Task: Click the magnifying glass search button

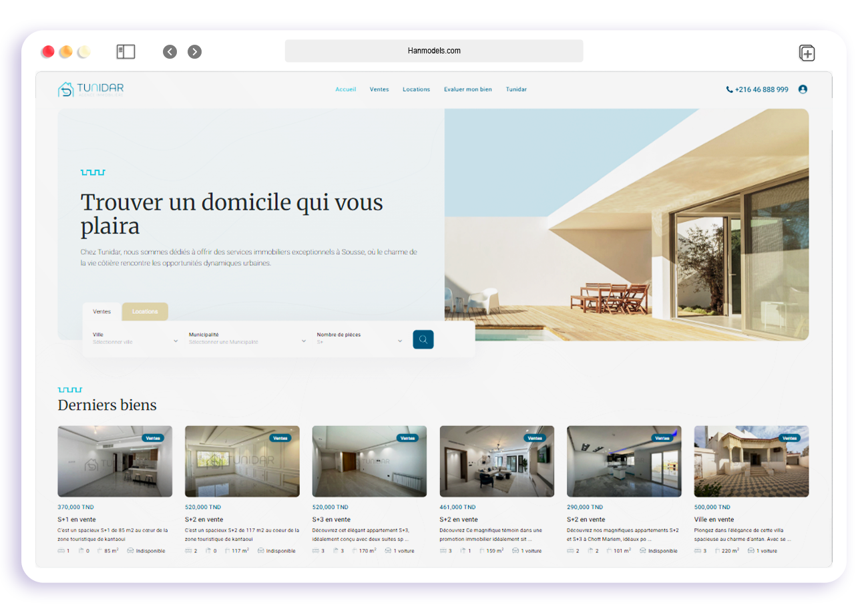Action: click(x=423, y=339)
